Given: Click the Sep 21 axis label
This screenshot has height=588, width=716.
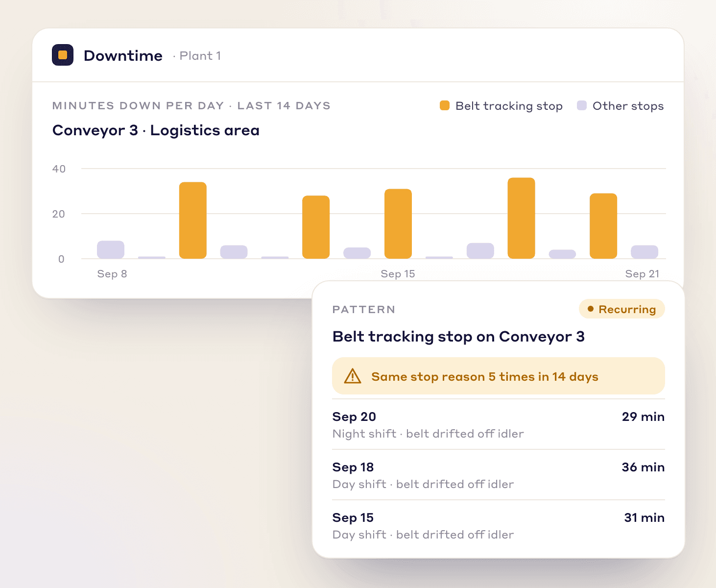Looking at the screenshot, I should coord(642,274).
